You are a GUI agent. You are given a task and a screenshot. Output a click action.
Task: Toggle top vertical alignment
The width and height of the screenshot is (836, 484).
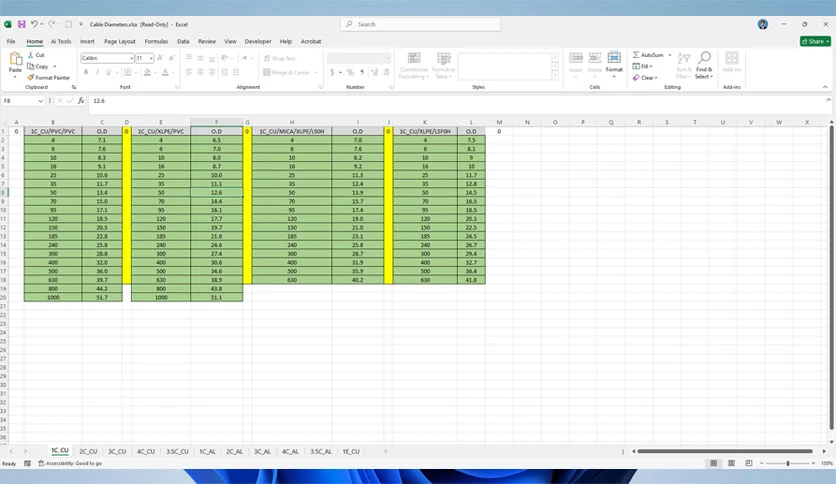tap(189, 58)
